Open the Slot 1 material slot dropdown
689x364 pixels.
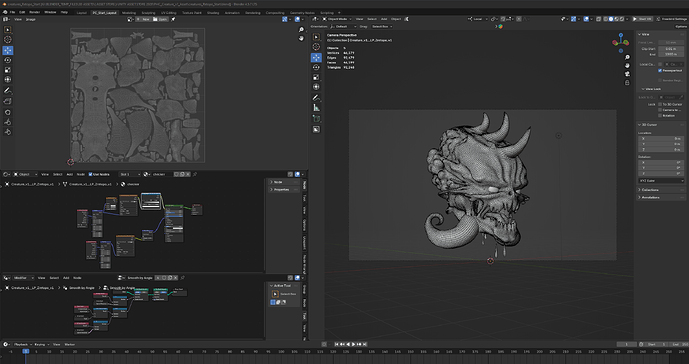click(130, 175)
